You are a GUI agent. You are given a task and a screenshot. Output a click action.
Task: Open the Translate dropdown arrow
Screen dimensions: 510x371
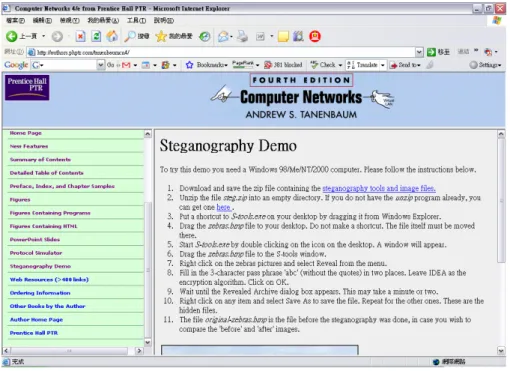383,65
